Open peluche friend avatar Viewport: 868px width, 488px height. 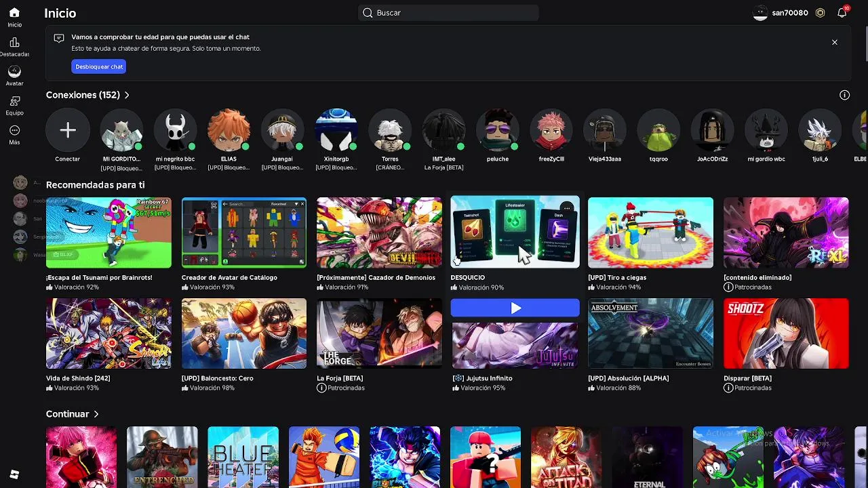[497, 130]
